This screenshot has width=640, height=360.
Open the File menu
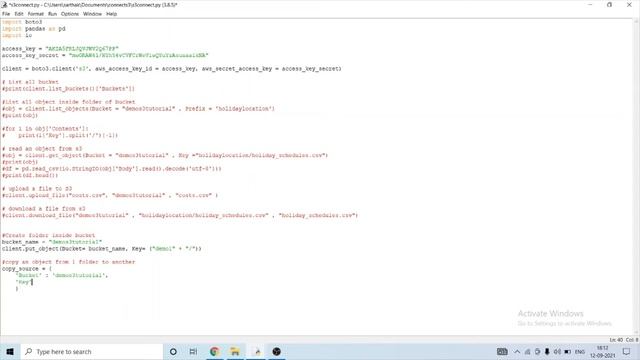(x=6, y=14)
